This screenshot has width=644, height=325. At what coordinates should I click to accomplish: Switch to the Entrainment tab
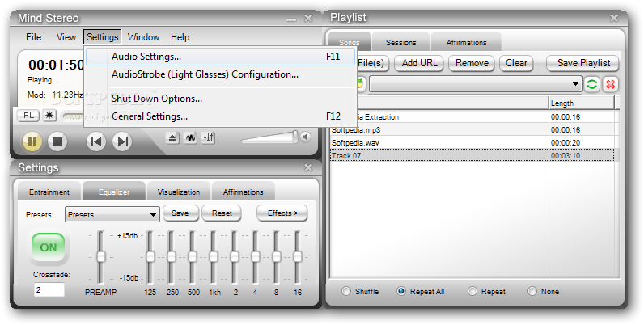point(49,192)
